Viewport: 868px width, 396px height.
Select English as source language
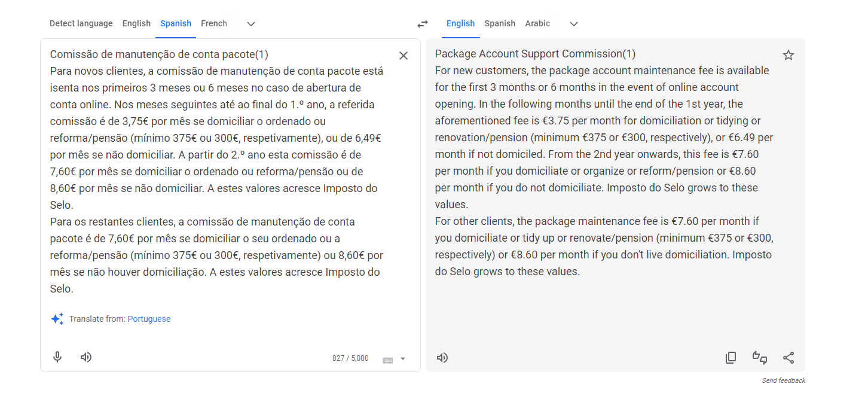click(x=136, y=23)
